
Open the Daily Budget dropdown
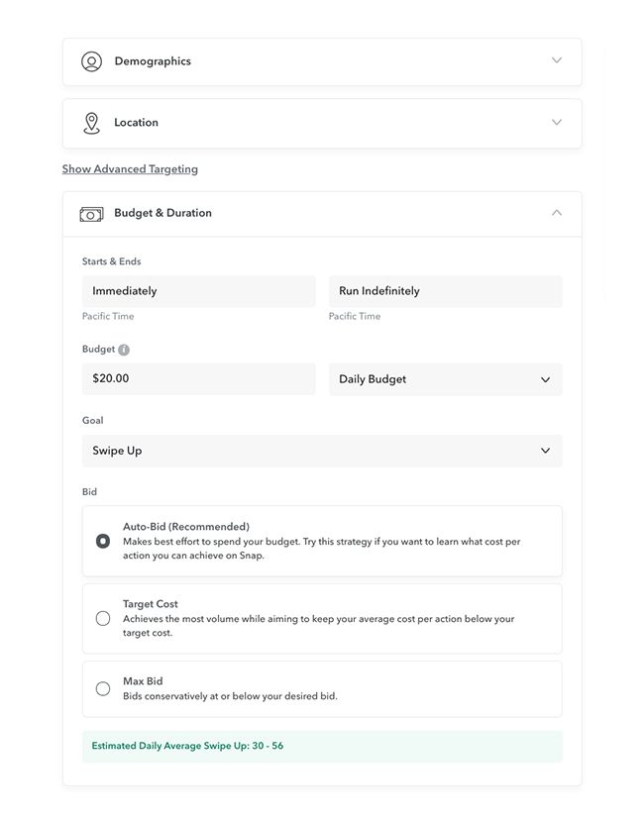pyautogui.click(x=445, y=379)
